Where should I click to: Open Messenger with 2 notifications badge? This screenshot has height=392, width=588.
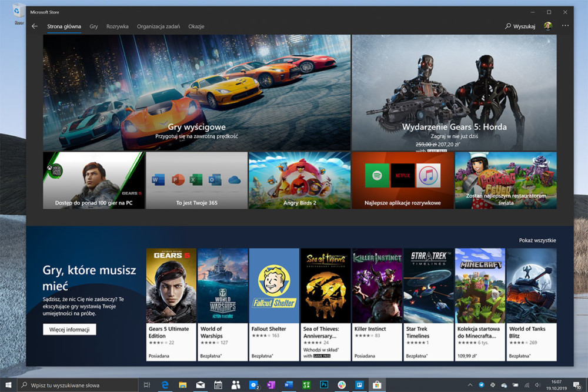[254, 385]
